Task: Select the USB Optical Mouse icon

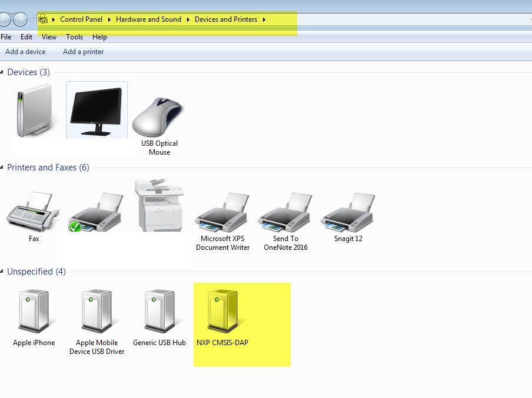Action: [x=158, y=118]
